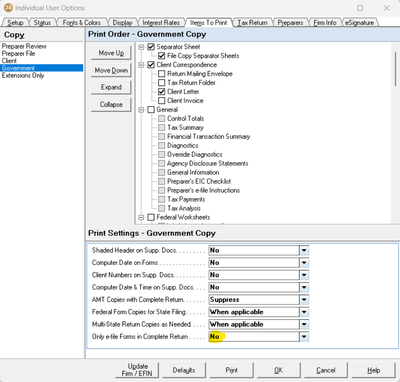Enable the Client Invoice checkbox
This screenshot has width=400, height=382.
tap(162, 101)
